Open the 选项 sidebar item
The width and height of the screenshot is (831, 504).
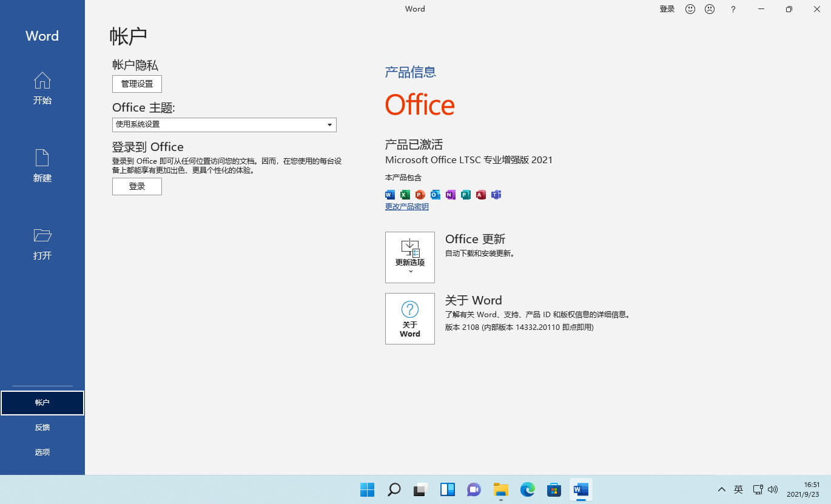click(x=42, y=452)
